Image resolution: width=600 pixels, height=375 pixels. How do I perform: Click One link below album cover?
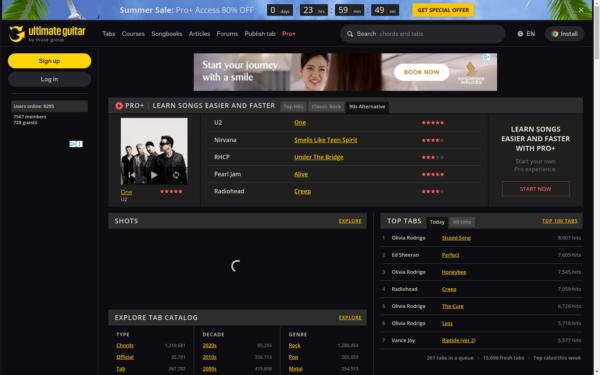coord(126,192)
